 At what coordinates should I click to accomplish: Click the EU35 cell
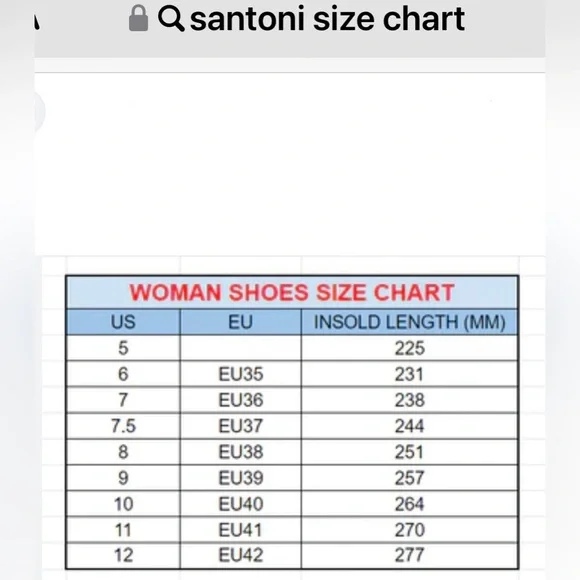[x=240, y=374]
